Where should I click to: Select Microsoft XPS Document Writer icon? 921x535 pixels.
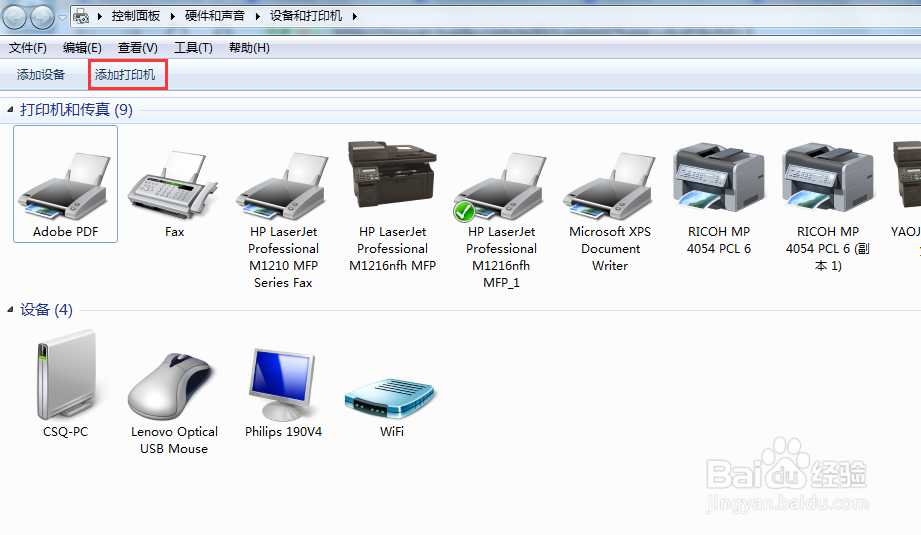(x=610, y=186)
